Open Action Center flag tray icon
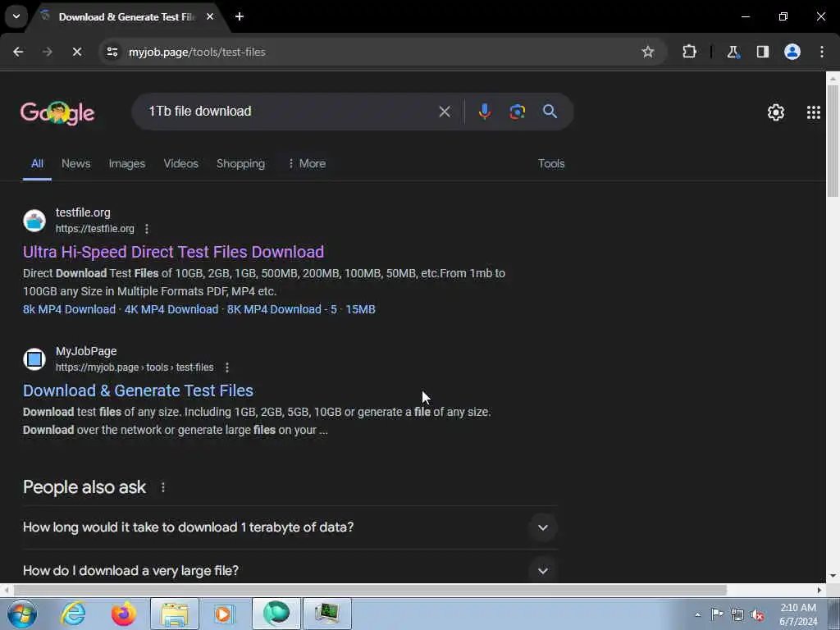840x630 pixels. (717, 614)
